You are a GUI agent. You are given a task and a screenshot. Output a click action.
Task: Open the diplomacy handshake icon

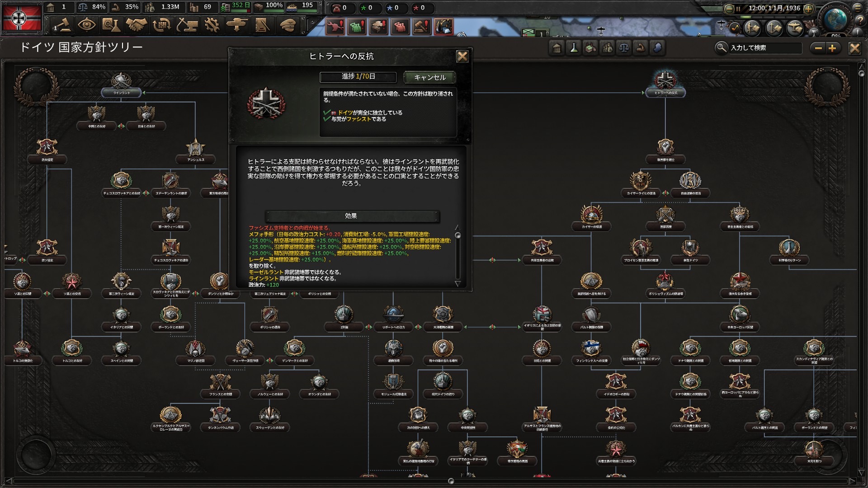[x=136, y=25]
